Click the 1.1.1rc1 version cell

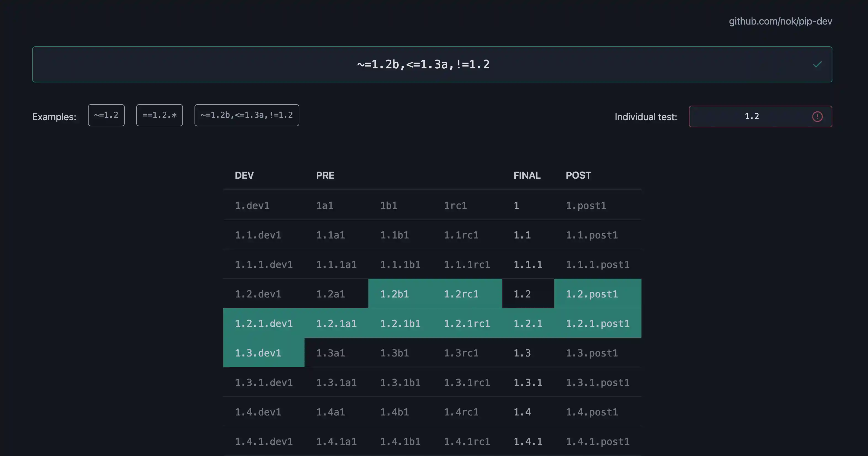(467, 264)
